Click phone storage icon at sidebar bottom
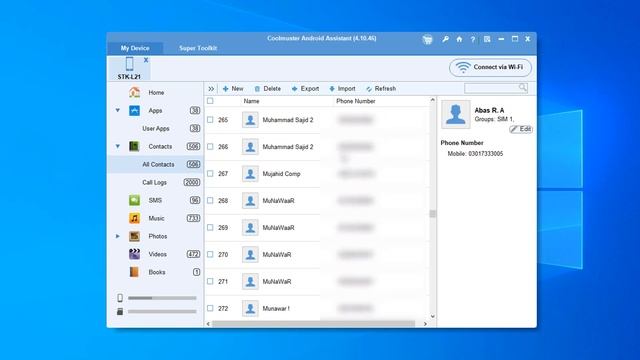 pos(120,298)
